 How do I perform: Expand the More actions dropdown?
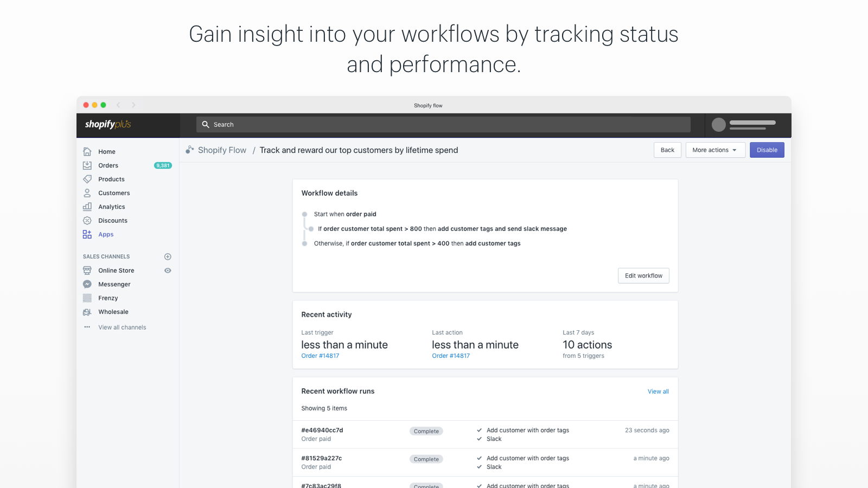pos(714,150)
